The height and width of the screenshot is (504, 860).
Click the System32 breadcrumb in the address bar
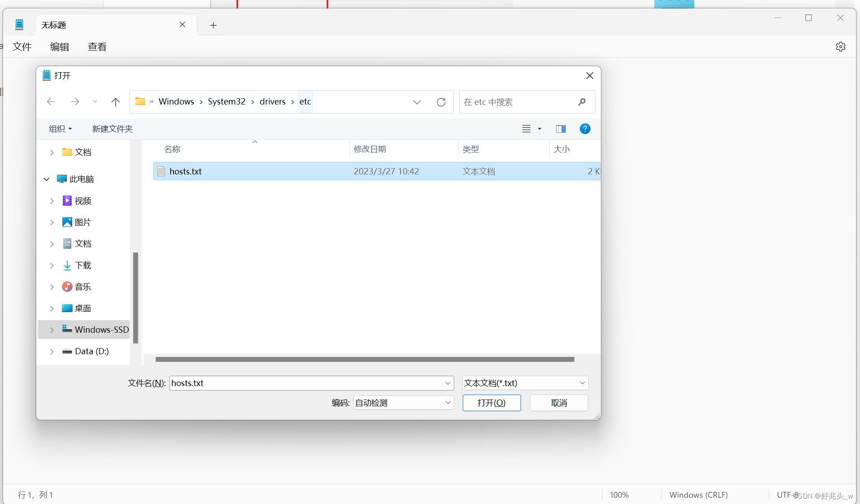[x=227, y=102]
